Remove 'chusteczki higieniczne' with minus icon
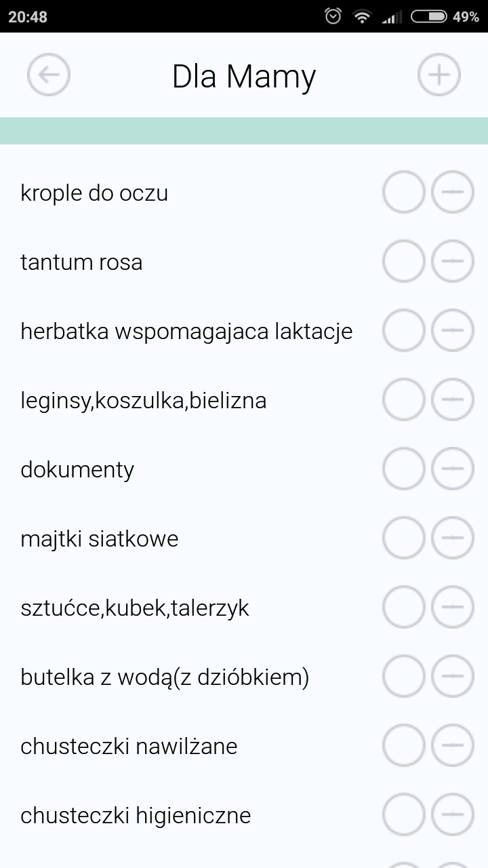The height and width of the screenshot is (868, 488). pos(452,815)
